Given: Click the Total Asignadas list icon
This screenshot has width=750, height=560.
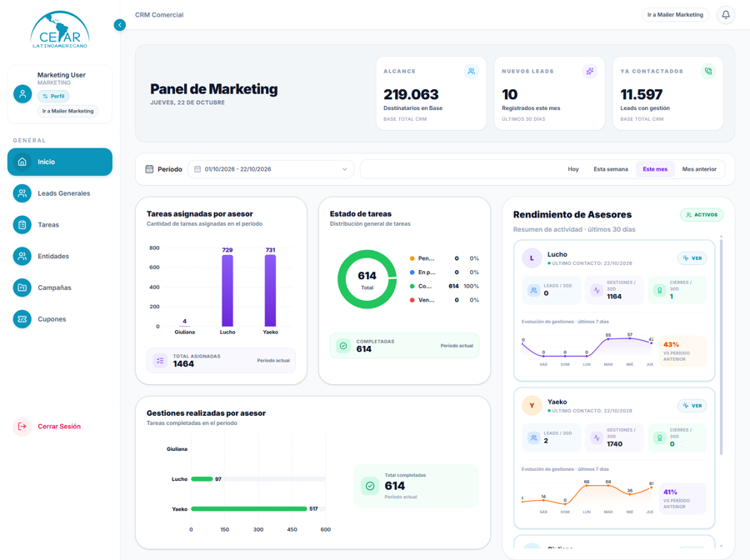Looking at the screenshot, I should click(x=160, y=361).
